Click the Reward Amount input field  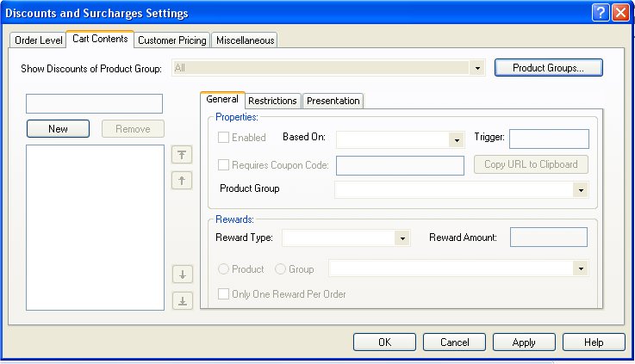(549, 238)
